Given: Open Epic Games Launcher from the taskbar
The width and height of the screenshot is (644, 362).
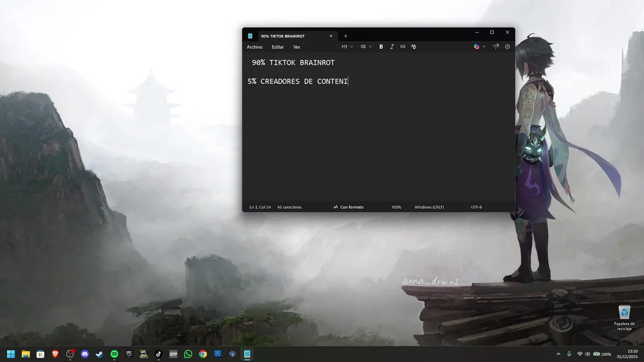Looking at the screenshot, I should (x=129, y=354).
